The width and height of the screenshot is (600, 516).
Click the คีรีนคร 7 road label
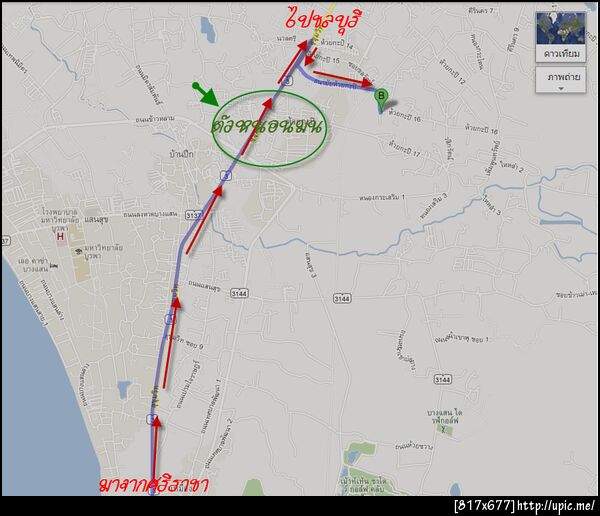click(x=481, y=11)
